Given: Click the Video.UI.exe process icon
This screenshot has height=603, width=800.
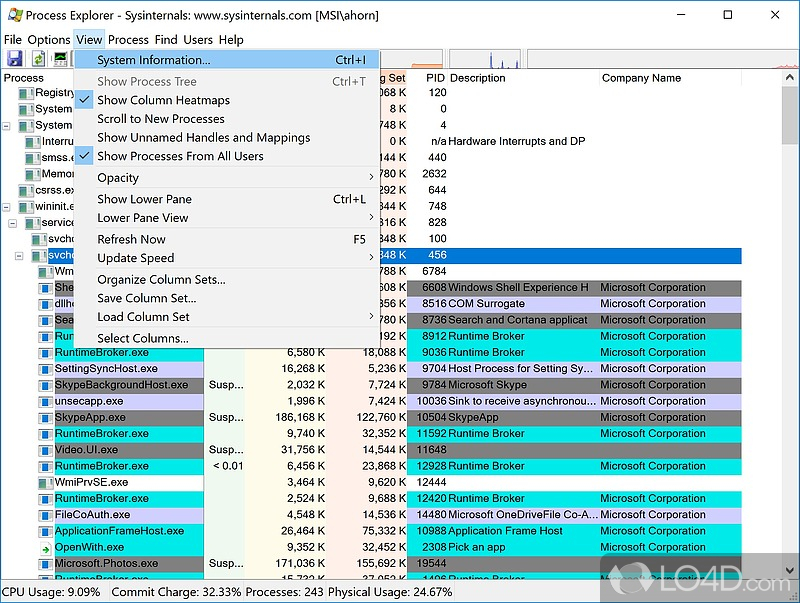Looking at the screenshot, I should [46, 450].
